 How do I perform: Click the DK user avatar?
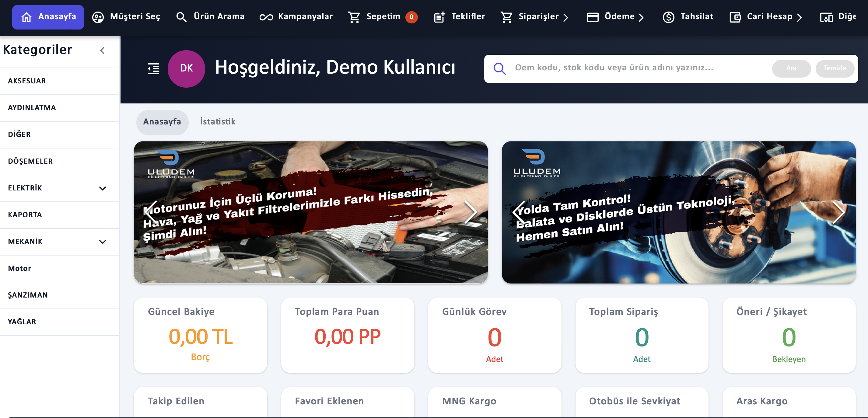(186, 69)
